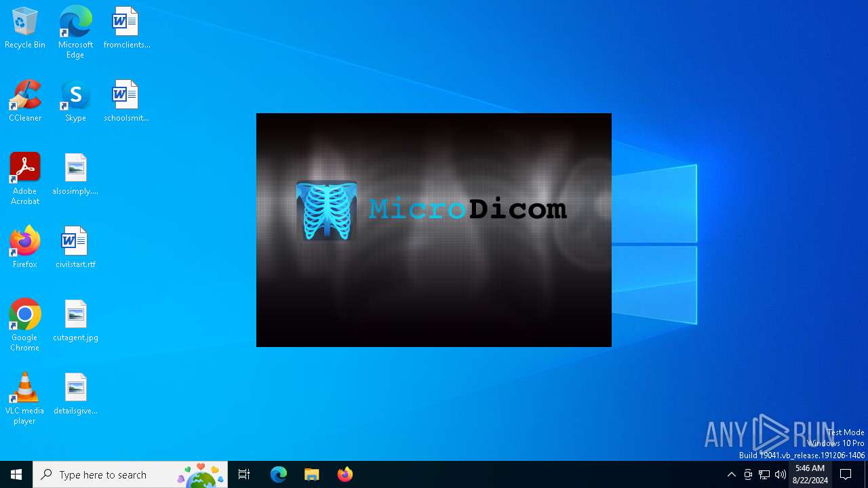Image resolution: width=868 pixels, height=488 pixels.
Task: Select the Microsoft Edge desktop shortcut
Action: point(75,33)
